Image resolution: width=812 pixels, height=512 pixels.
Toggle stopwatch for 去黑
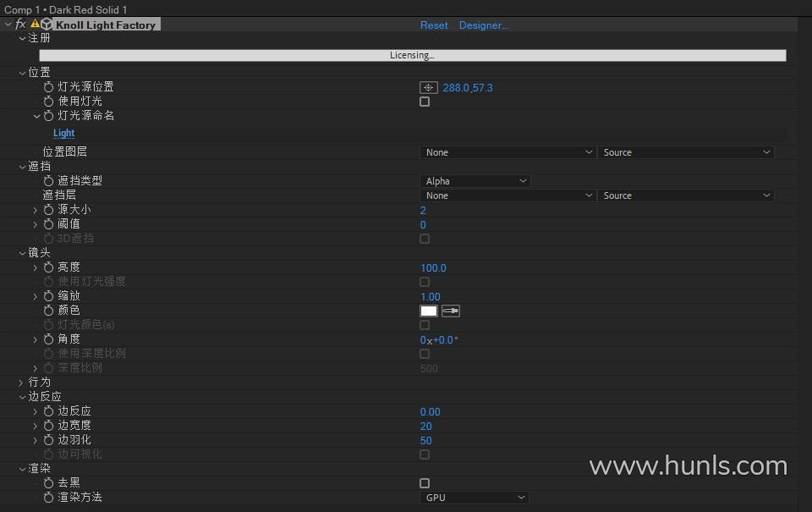49,483
